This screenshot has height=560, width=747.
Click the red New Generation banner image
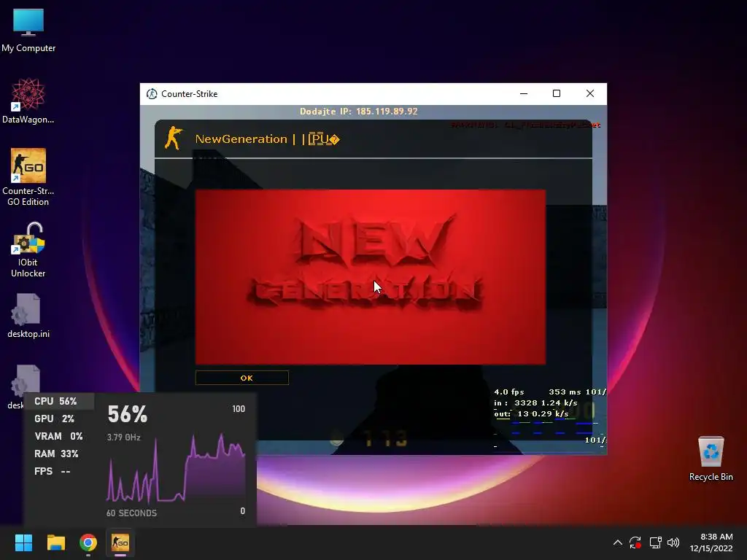[370, 277]
